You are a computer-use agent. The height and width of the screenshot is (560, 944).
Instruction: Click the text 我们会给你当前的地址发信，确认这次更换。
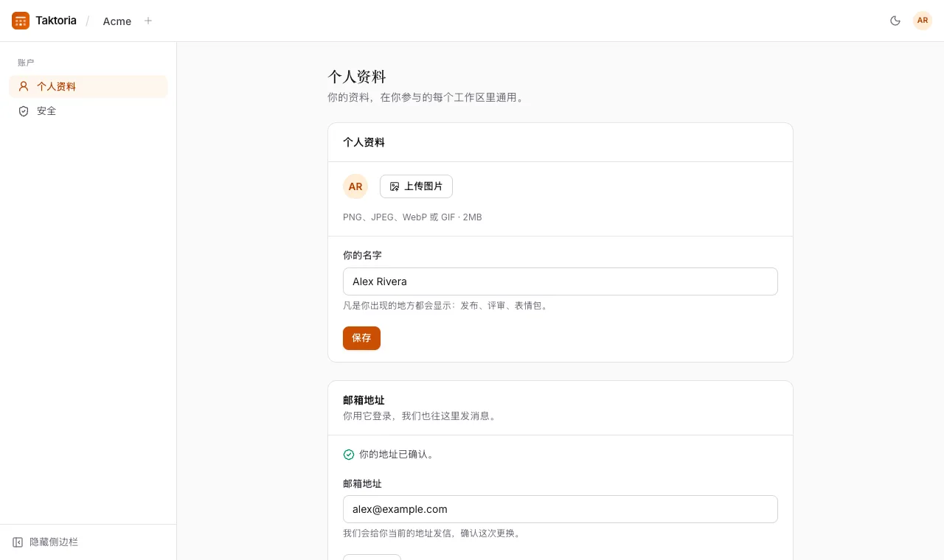(x=433, y=533)
